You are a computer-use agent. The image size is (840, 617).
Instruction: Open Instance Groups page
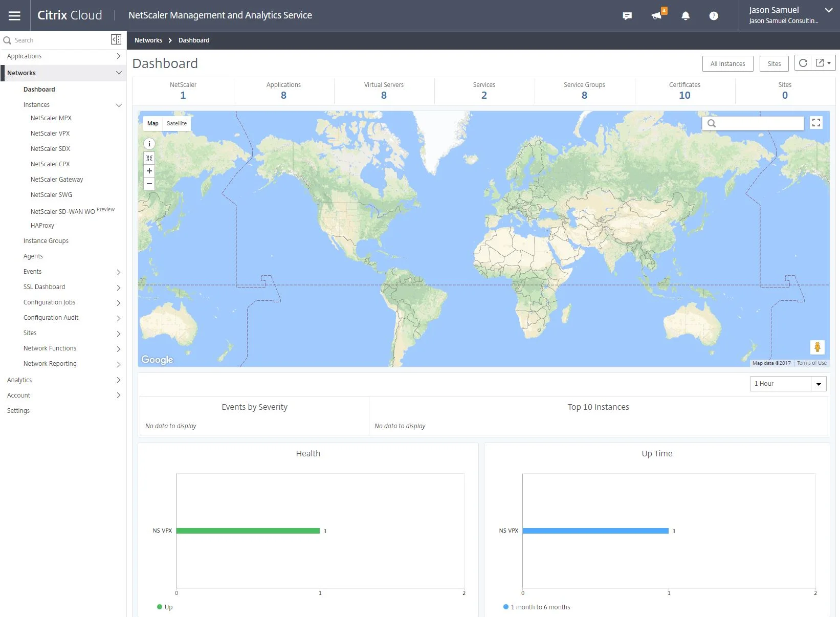[x=46, y=241]
